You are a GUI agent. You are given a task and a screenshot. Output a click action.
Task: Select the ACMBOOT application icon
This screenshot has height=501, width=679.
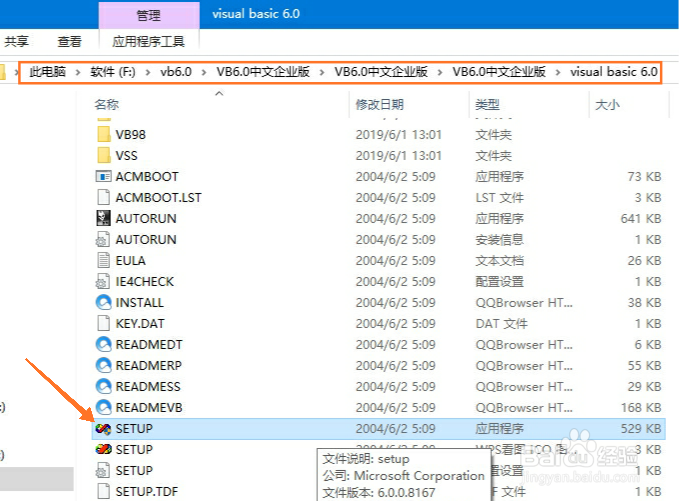(x=103, y=176)
